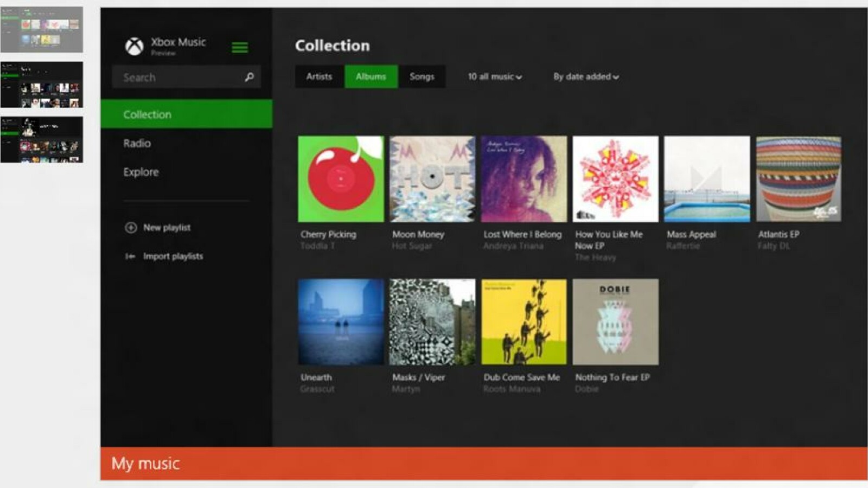
Task: Switch to the Songs tab
Action: [x=422, y=76]
